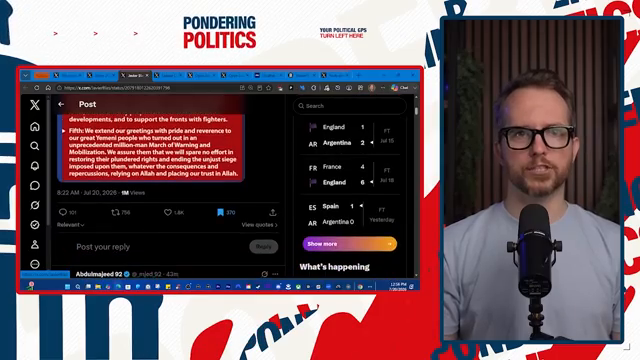Click the browser Home icon
The width and height of the screenshot is (640, 360).
pyautogui.click(x=48, y=88)
